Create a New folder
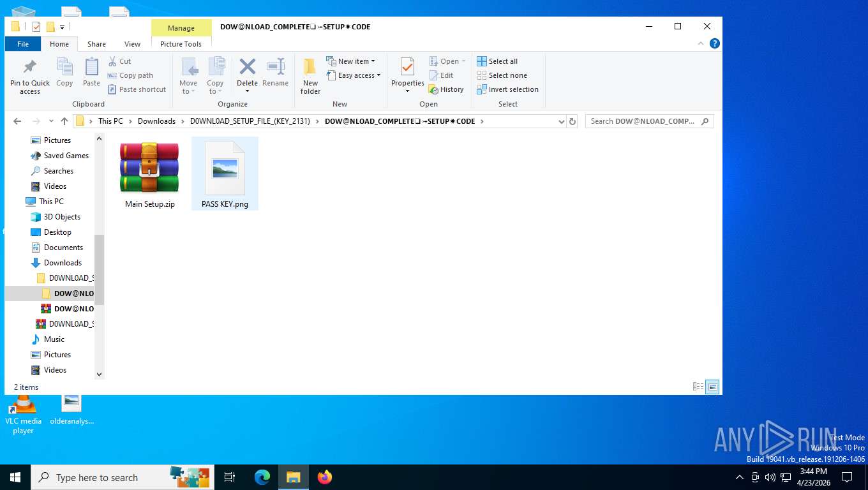Image resolution: width=868 pixels, height=490 pixels. coord(310,76)
